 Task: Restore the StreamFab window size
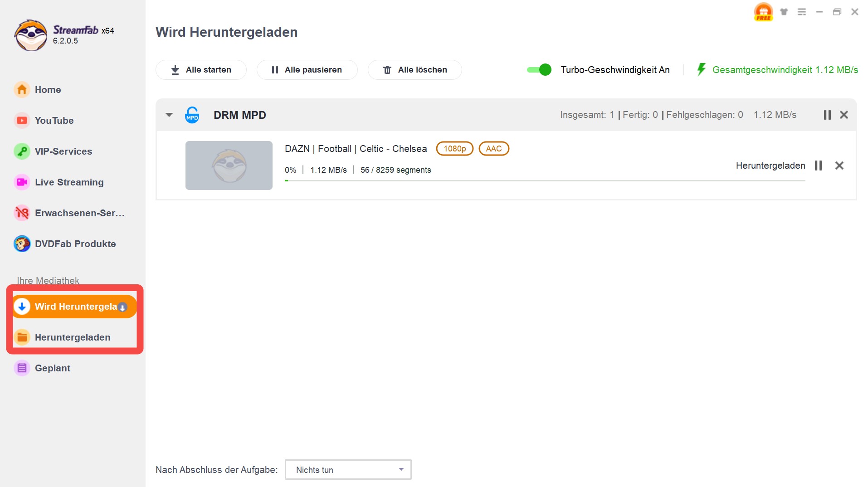(x=837, y=12)
